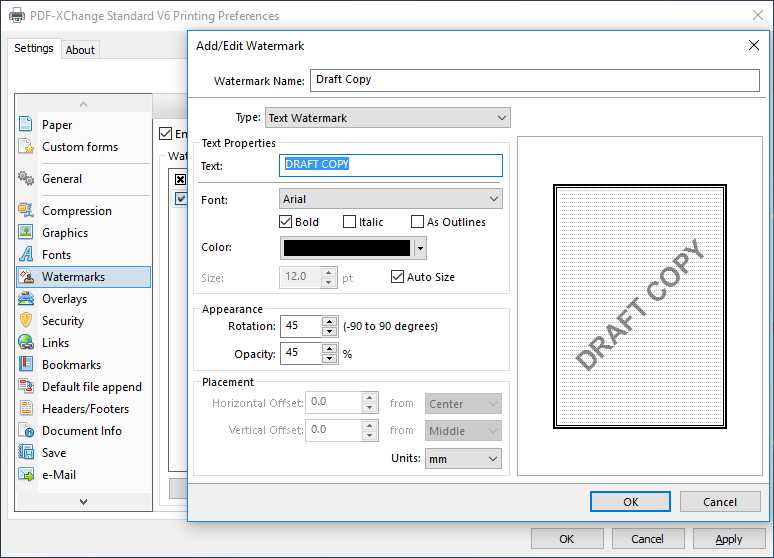This screenshot has height=558, width=774.
Task: Switch to the Settings tab
Action: 34,48
